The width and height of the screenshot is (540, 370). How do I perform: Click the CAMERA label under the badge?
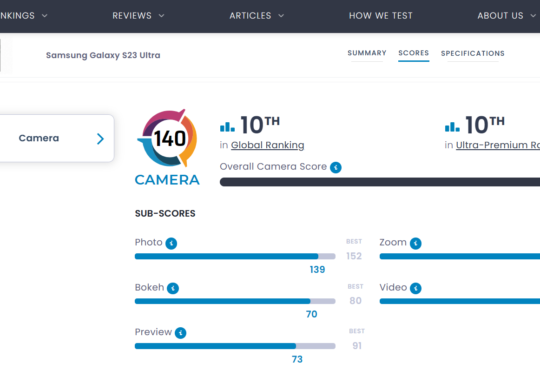click(167, 180)
